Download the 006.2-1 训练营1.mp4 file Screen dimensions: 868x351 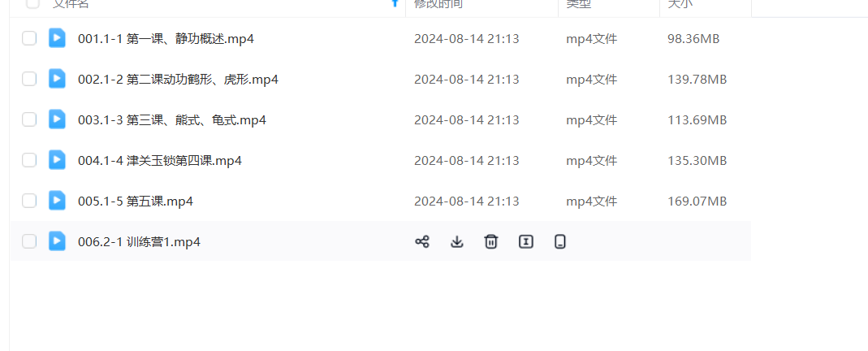pos(456,241)
